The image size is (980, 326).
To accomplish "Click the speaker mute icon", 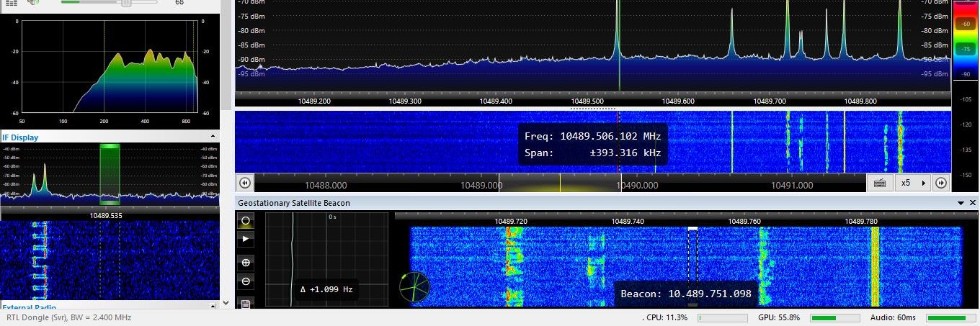I will 33,3.
